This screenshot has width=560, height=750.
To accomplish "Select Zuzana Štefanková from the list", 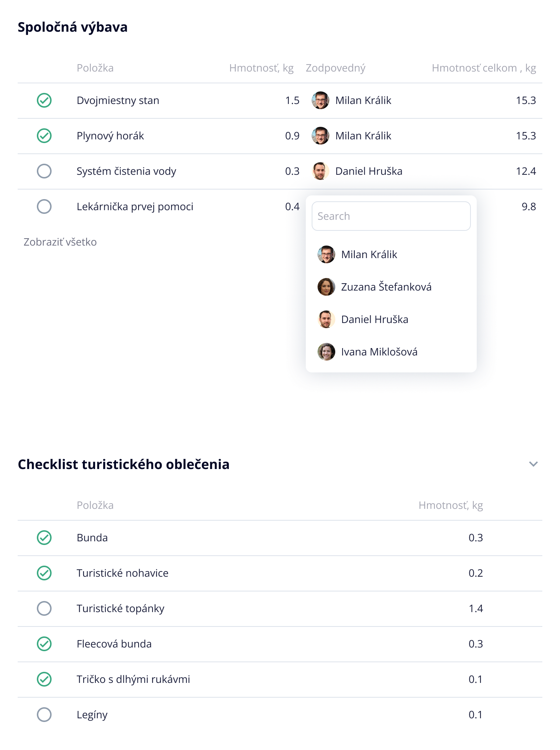I will [x=386, y=287].
